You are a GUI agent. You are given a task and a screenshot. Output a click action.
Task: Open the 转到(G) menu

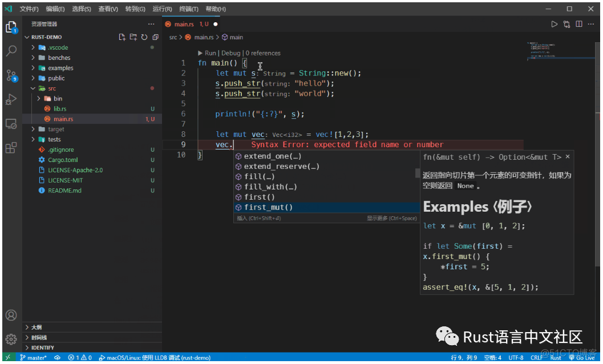(135, 9)
